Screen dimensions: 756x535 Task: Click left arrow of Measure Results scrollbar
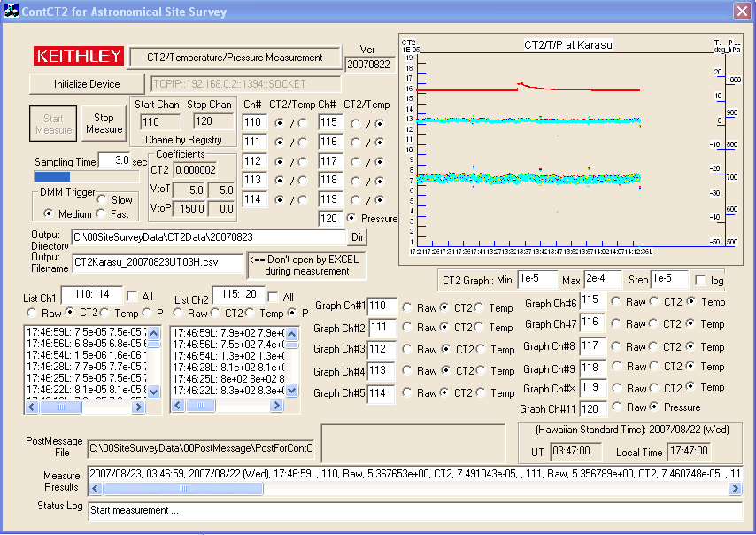95,488
